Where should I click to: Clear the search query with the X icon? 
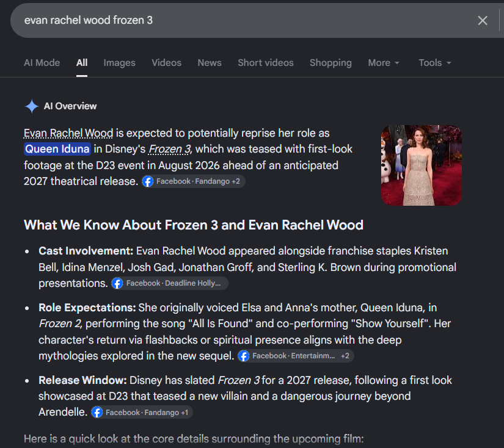483,21
